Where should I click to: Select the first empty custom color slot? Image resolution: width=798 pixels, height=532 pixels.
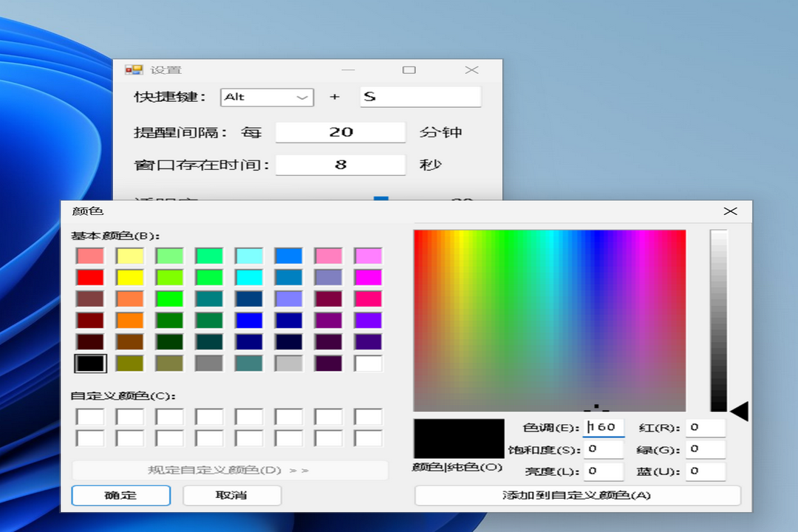point(90,417)
